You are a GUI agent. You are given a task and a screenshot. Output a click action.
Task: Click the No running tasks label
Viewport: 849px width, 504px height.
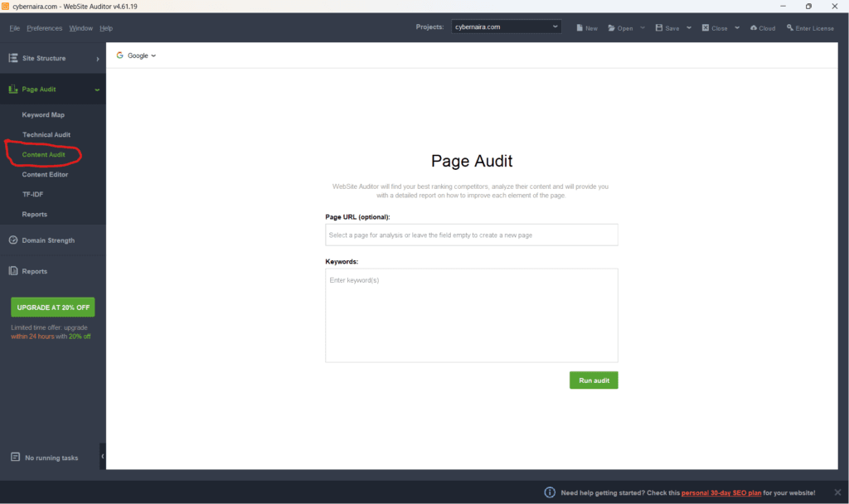(x=51, y=458)
